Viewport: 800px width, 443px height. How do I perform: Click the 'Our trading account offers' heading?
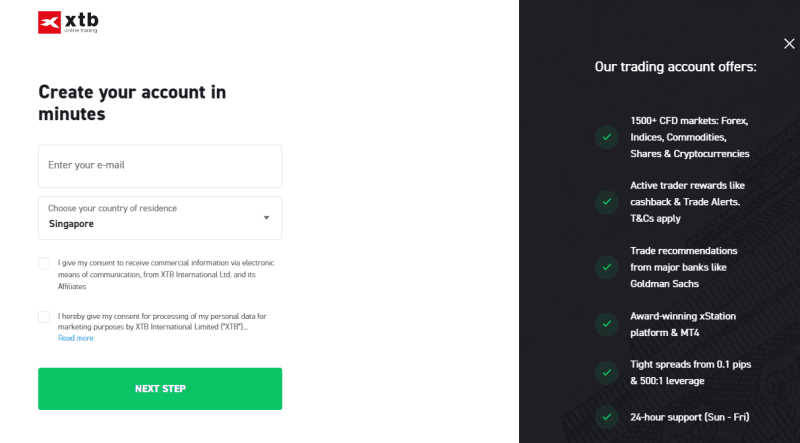(675, 67)
